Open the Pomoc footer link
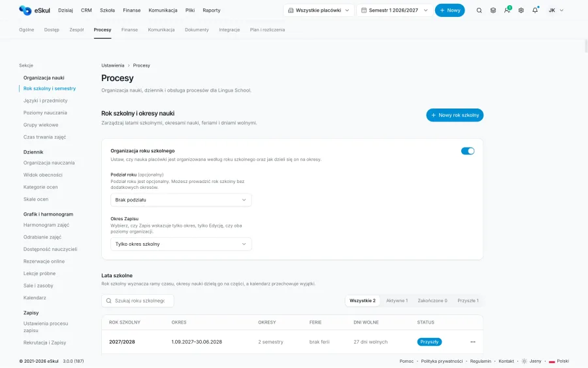588x368 pixels. (x=406, y=361)
